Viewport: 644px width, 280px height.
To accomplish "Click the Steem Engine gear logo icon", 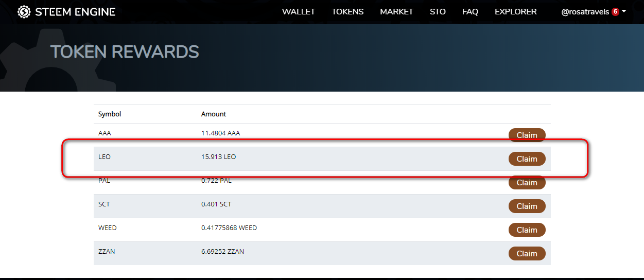I will [24, 12].
